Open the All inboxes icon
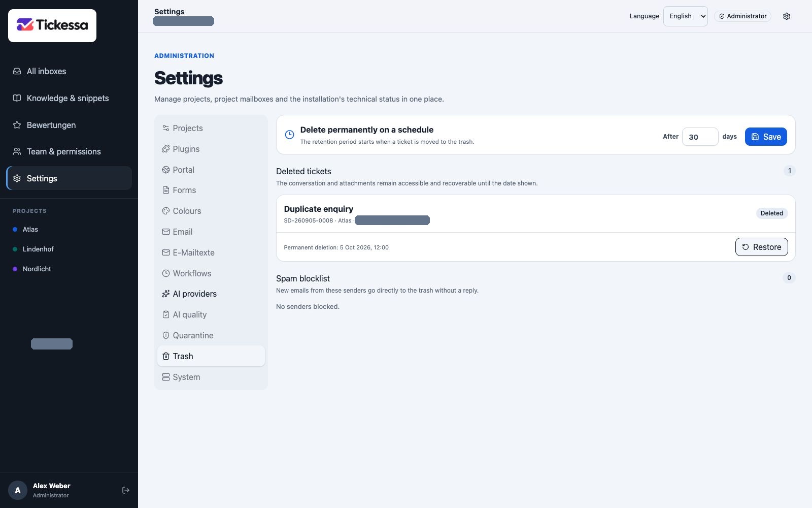This screenshot has height=508, width=812. point(17,71)
